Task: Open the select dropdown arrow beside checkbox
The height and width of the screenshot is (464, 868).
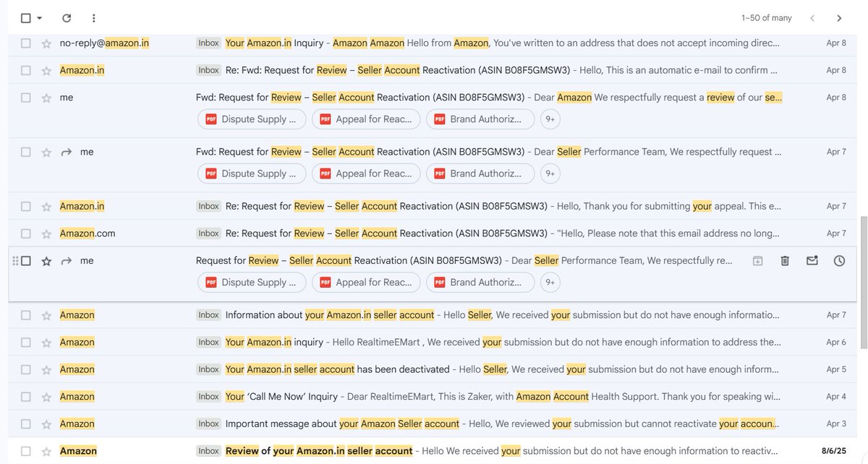Action: [40, 18]
